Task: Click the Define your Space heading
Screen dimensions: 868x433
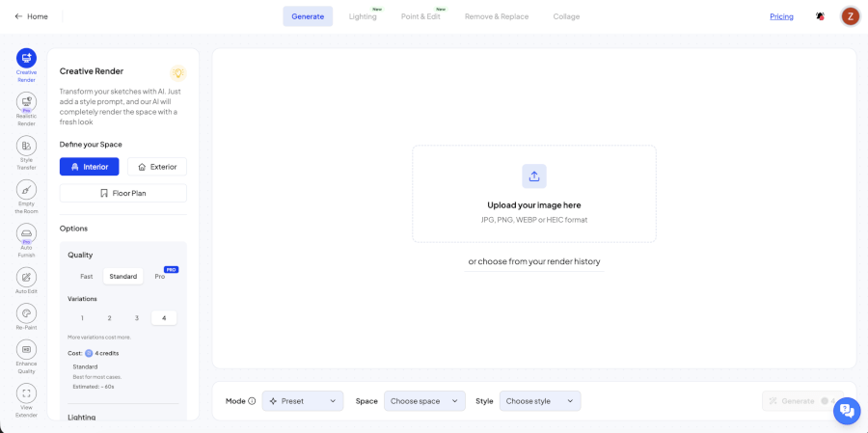Action: coord(91,144)
